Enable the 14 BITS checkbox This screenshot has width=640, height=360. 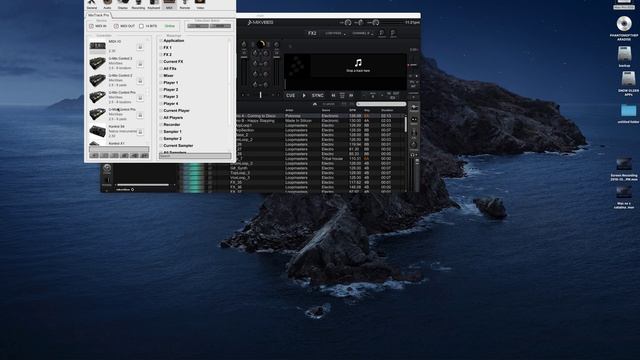pyautogui.click(x=141, y=26)
